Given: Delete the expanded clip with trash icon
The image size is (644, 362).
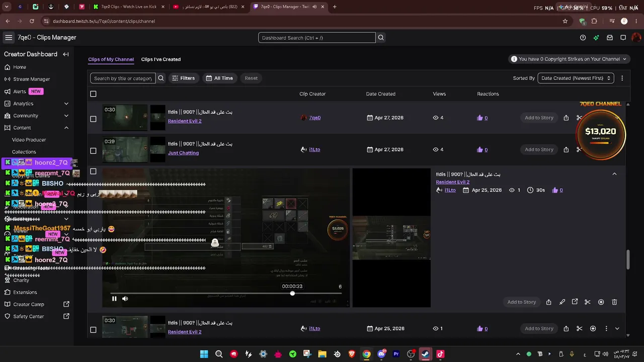Looking at the screenshot, I should pos(614,302).
